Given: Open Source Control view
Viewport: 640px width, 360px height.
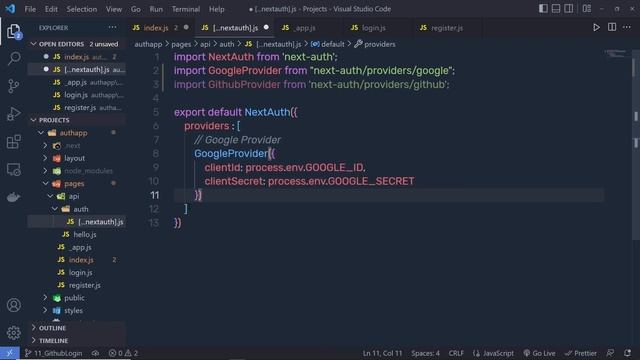Looking at the screenshot, I should coord(13,86).
